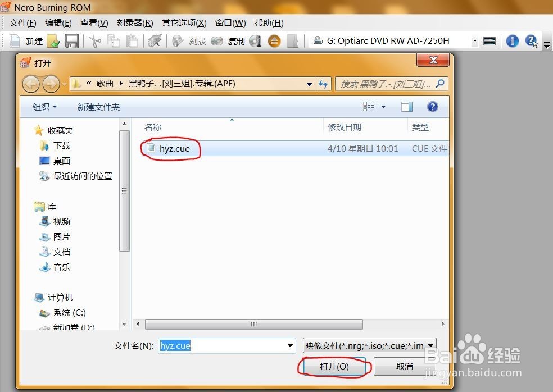This screenshot has width=553, height=392.
Task: Open the 其它选项(X) menu
Action: 184,23
